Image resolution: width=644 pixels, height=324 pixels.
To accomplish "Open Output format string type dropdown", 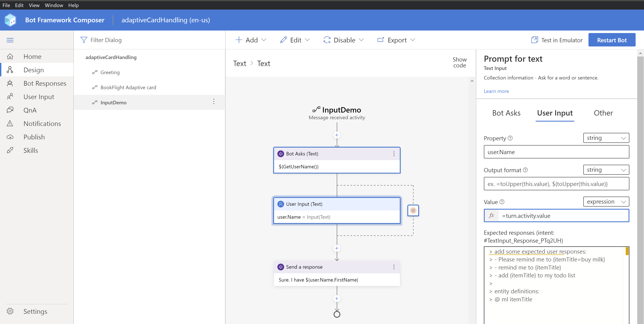I will [x=606, y=170].
